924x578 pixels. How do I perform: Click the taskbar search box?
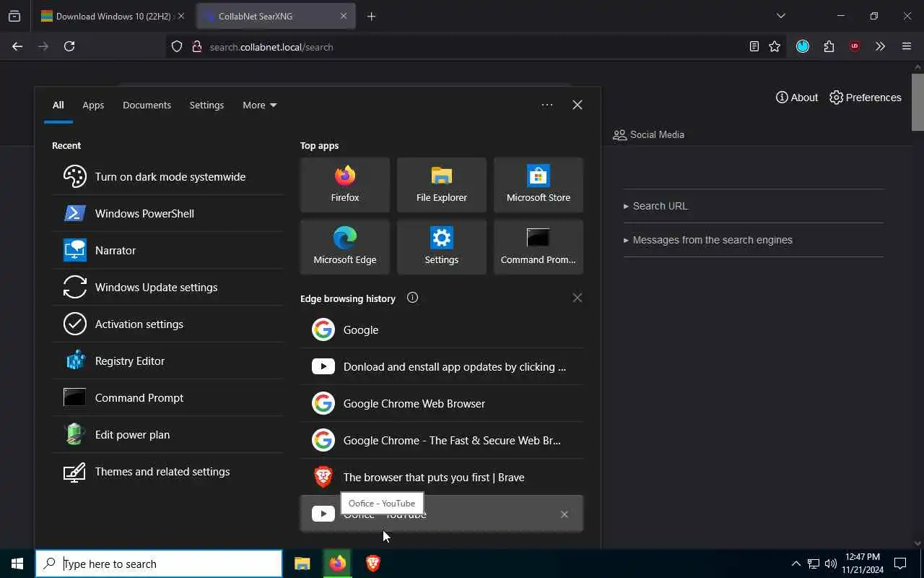coord(159,564)
